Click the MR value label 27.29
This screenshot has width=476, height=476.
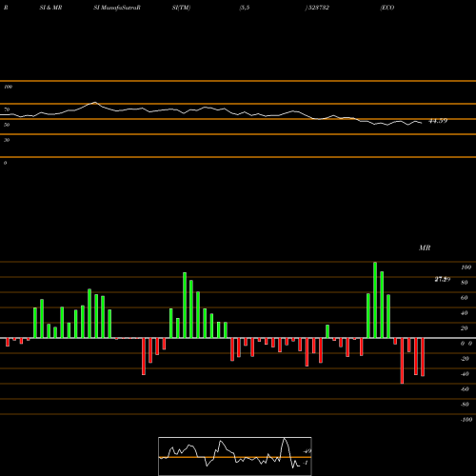(443, 279)
